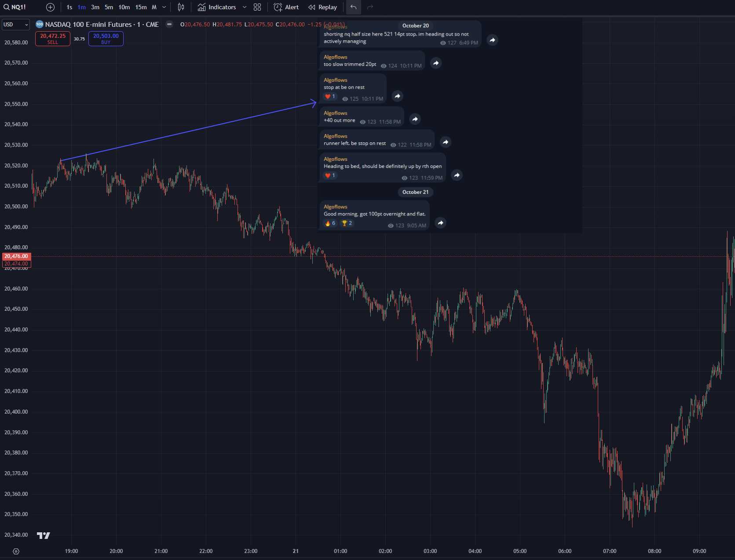Expand the timeframe interval dropdown
735x560 pixels.
[x=165, y=7]
